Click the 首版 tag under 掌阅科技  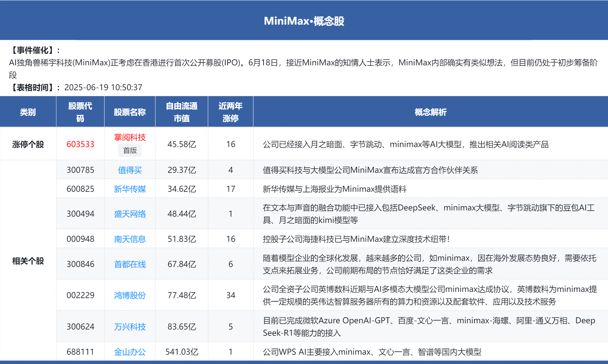(130, 150)
